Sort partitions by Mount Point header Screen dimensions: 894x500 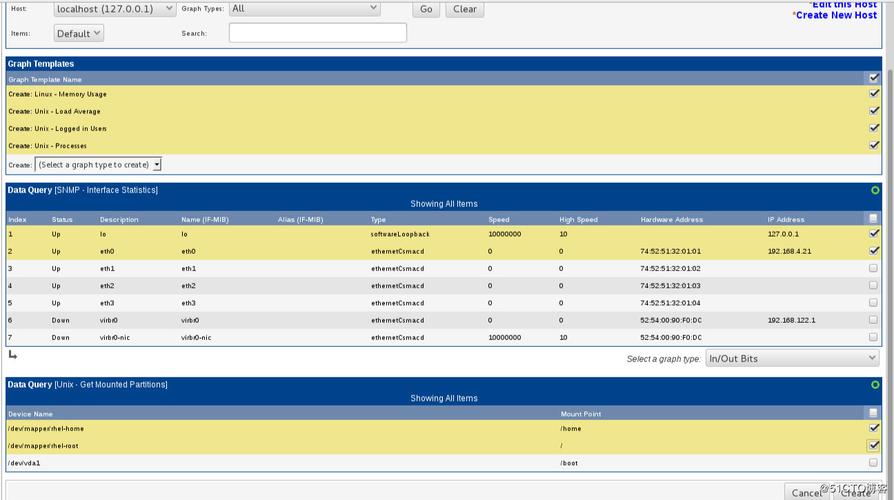click(x=580, y=414)
